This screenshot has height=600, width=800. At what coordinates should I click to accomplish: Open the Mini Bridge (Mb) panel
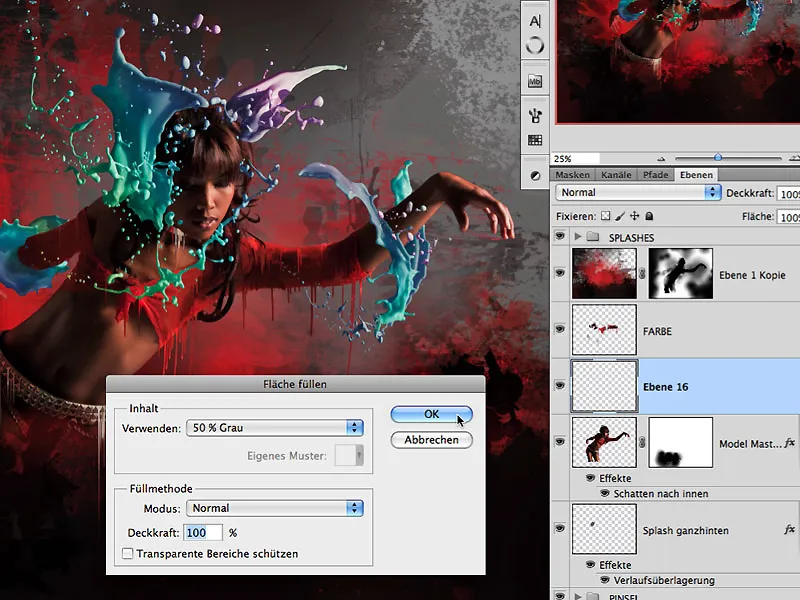click(x=535, y=81)
